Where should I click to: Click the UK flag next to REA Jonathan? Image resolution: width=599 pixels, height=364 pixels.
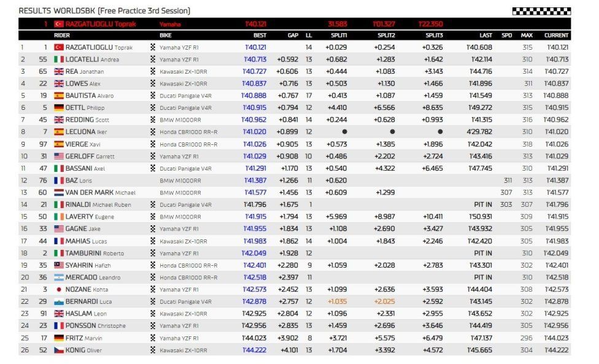pyautogui.click(x=59, y=71)
